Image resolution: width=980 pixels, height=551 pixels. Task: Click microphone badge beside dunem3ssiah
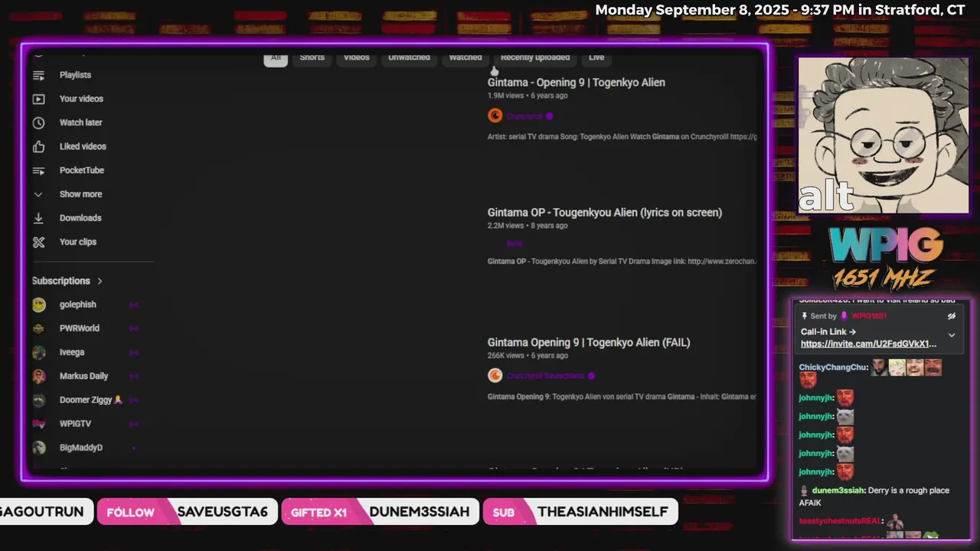click(x=804, y=491)
